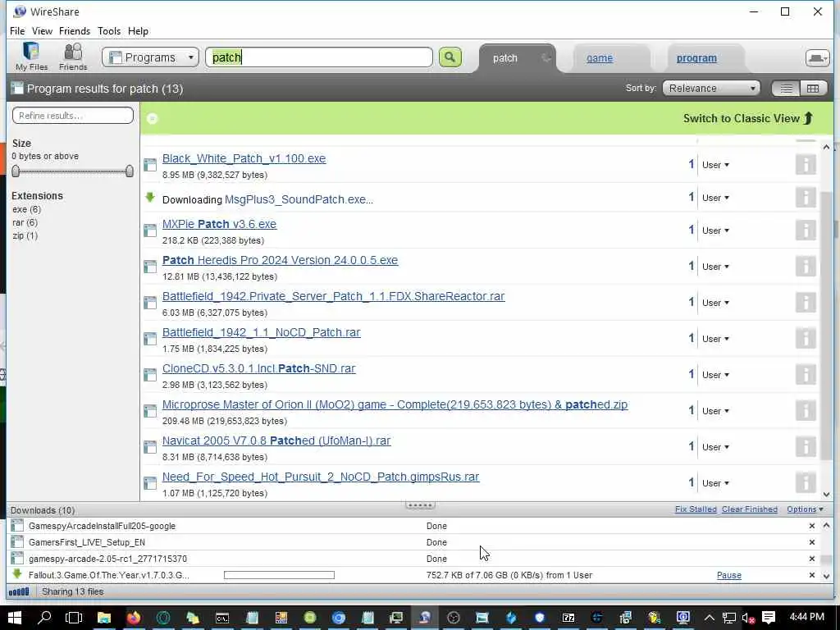Open the Programs category dropdown
Image resolution: width=840 pixels, height=630 pixels.
point(151,57)
